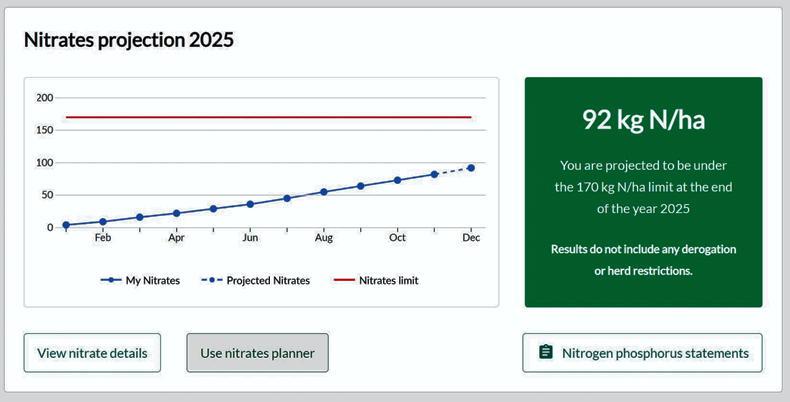Click the Nitrates projection 2025 heading
Viewport: 790px width, 402px height.
pos(128,40)
